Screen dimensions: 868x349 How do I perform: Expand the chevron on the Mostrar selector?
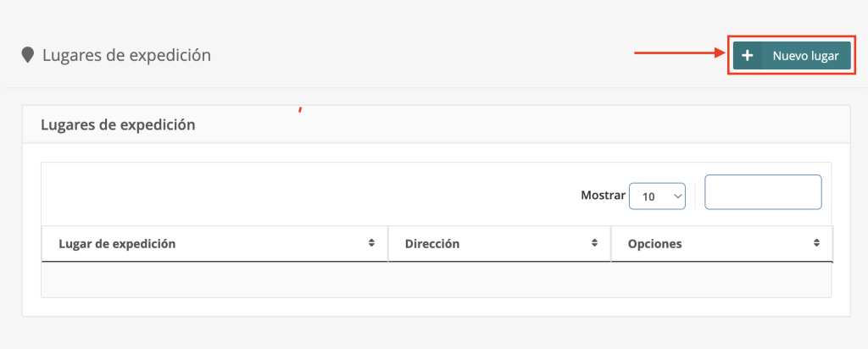(x=676, y=196)
